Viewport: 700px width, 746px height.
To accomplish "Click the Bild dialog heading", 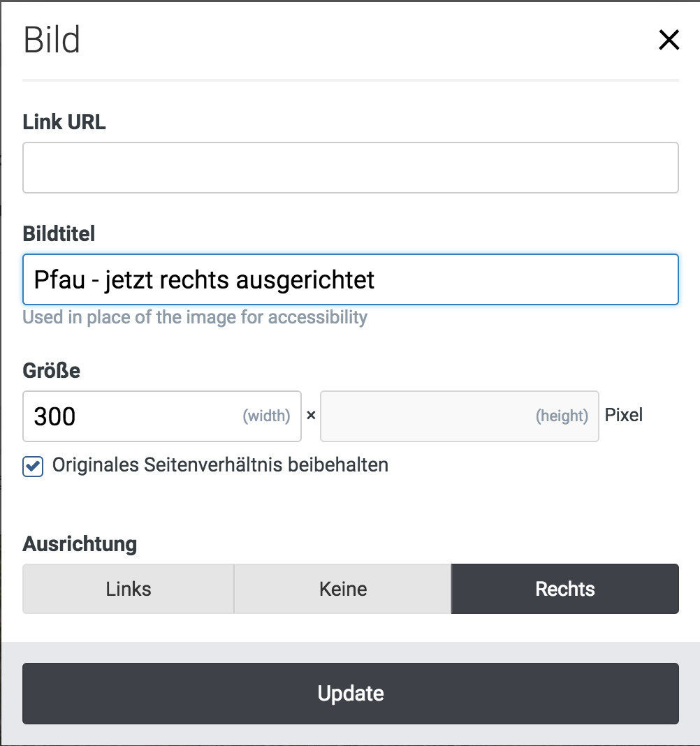I will (x=52, y=41).
